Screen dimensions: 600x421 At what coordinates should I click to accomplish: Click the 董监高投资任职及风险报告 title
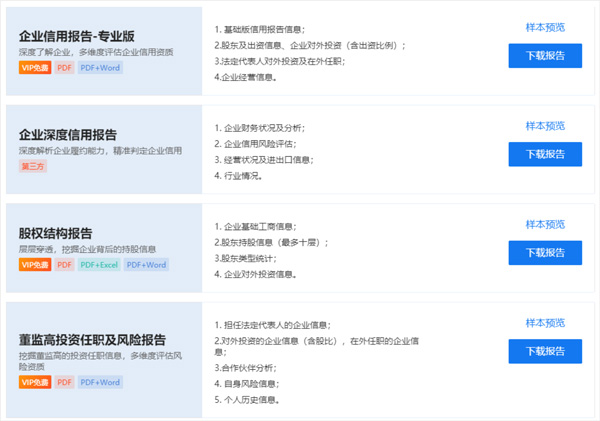[92, 340]
